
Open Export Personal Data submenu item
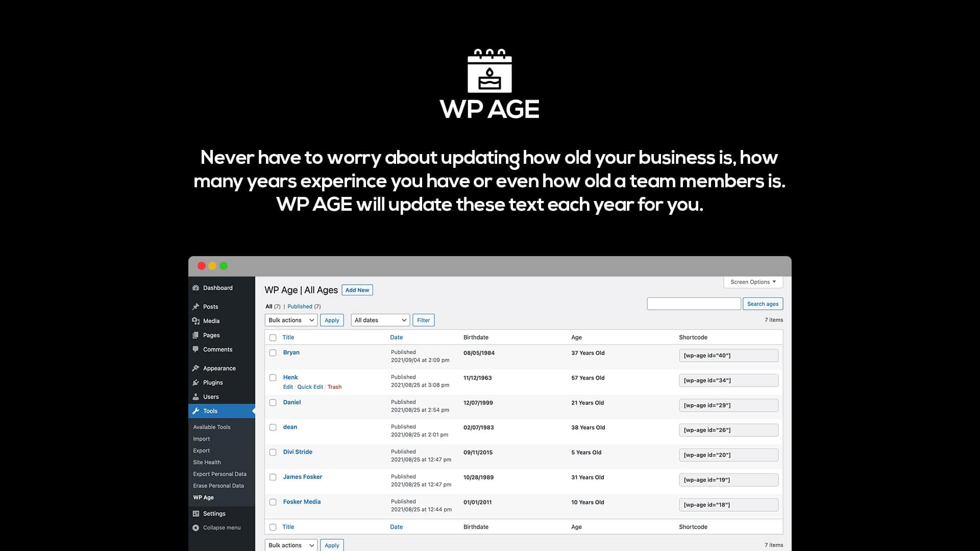219,474
